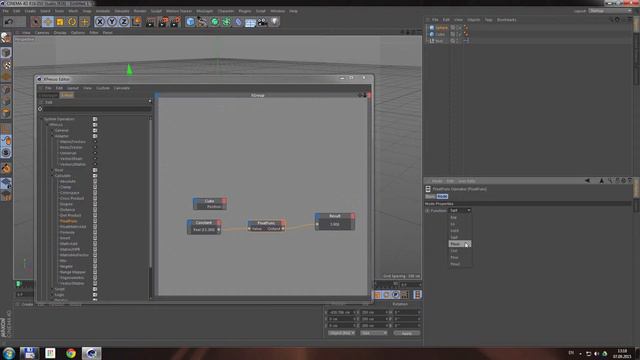The image size is (640, 360).
Task: Toggle the Z axis lock
Action: coord(124,21)
